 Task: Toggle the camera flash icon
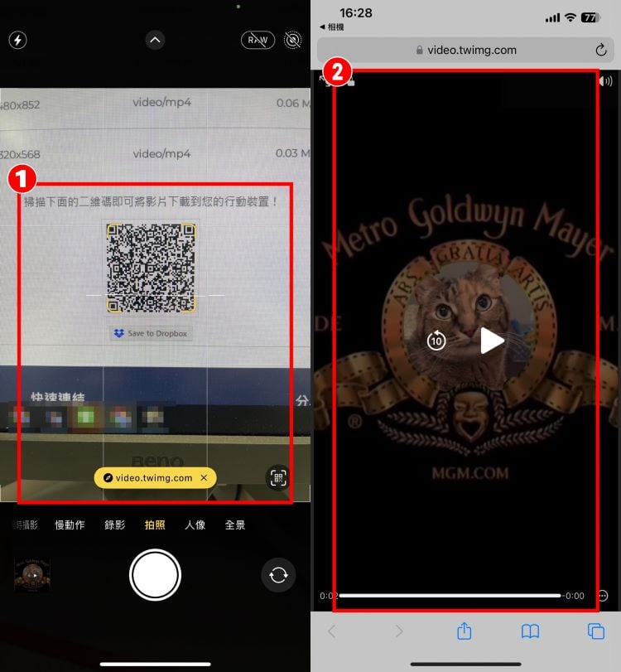click(17, 41)
